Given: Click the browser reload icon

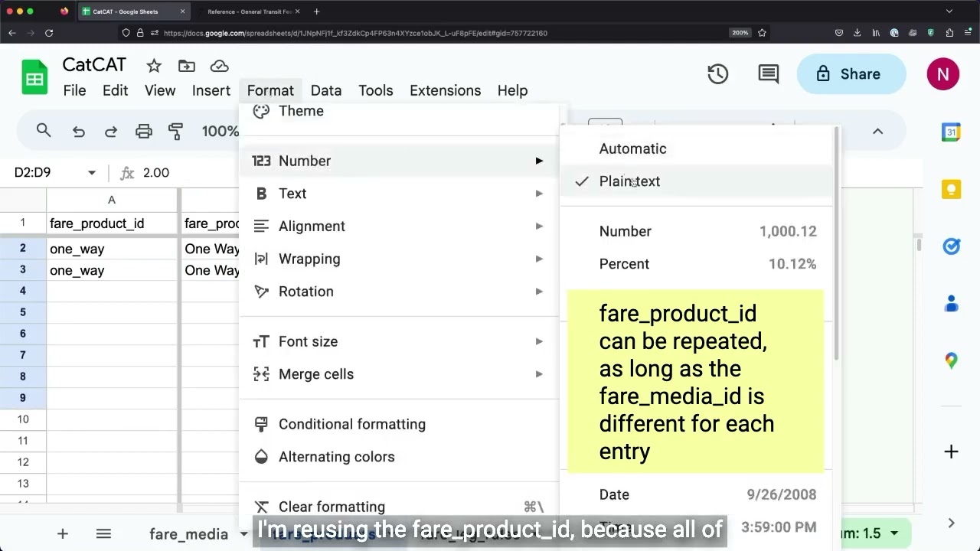Looking at the screenshot, I should (49, 33).
